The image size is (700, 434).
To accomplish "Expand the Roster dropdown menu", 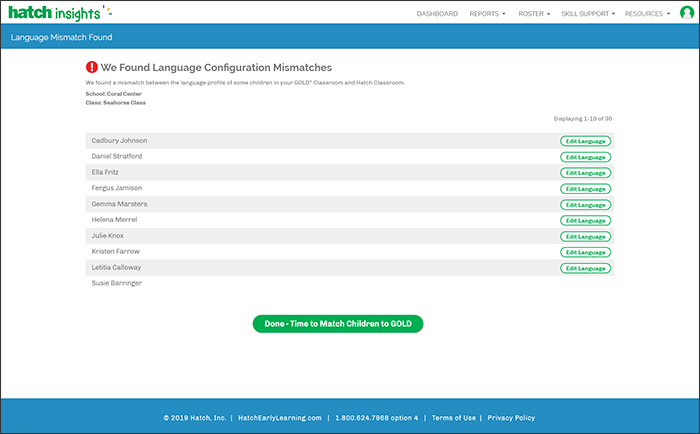I will (x=534, y=14).
